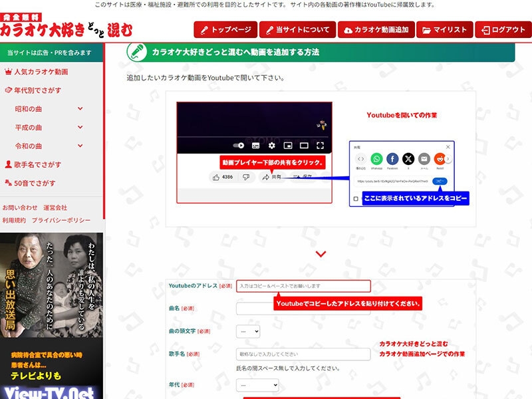
Task: Enter fullscreen mode in the video player
Action: (321, 146)
